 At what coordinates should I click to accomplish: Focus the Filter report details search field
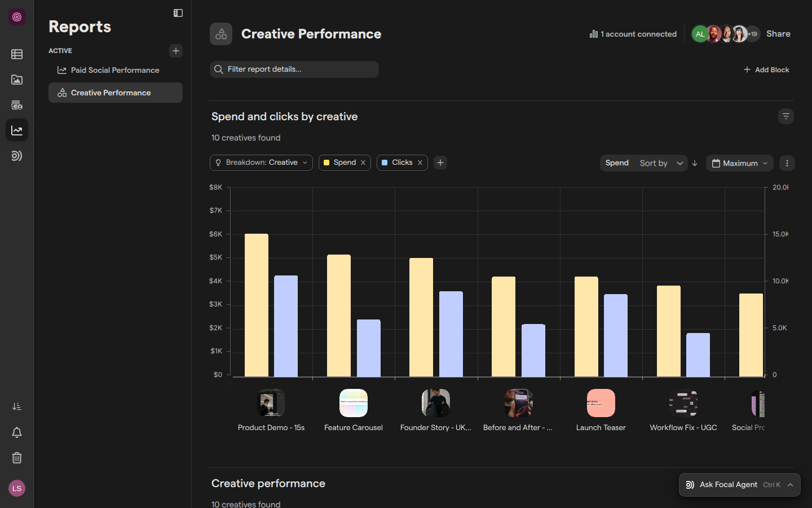[x=294, y=69]
